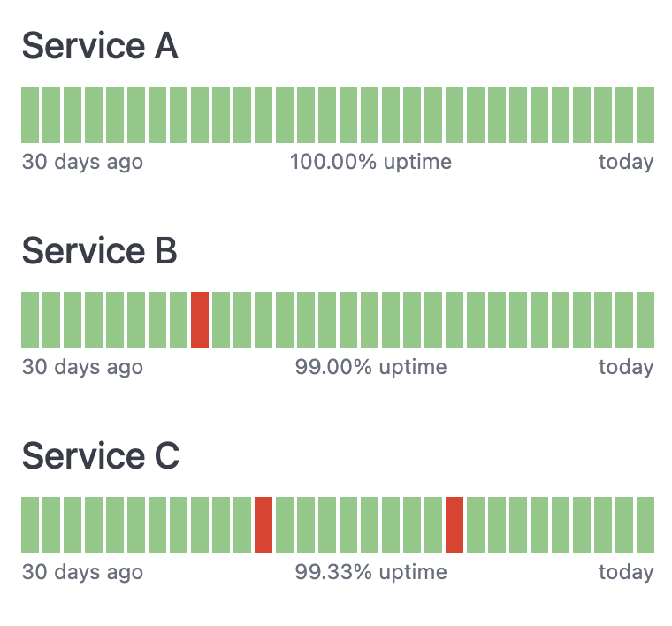Click '30 days ago' under Service A
Image resolution: width=672 pixels, height=626 pixels.
tap(82, 162)
